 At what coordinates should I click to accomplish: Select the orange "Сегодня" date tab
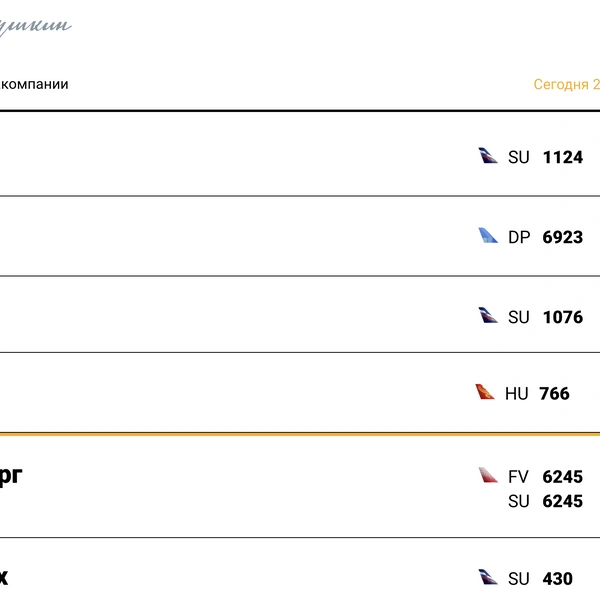(x=566, y=85)
